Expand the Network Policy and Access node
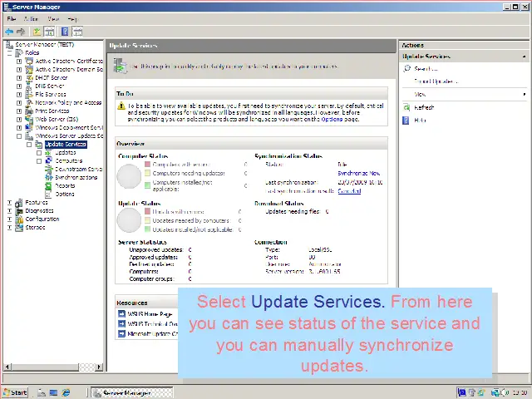532x399 pixels. click(19, 103)
